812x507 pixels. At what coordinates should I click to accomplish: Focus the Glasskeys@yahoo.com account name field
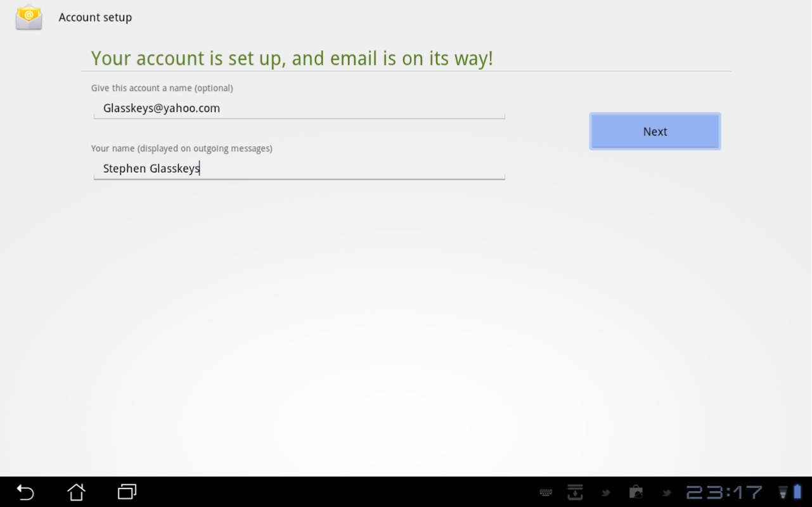point(299,108)
